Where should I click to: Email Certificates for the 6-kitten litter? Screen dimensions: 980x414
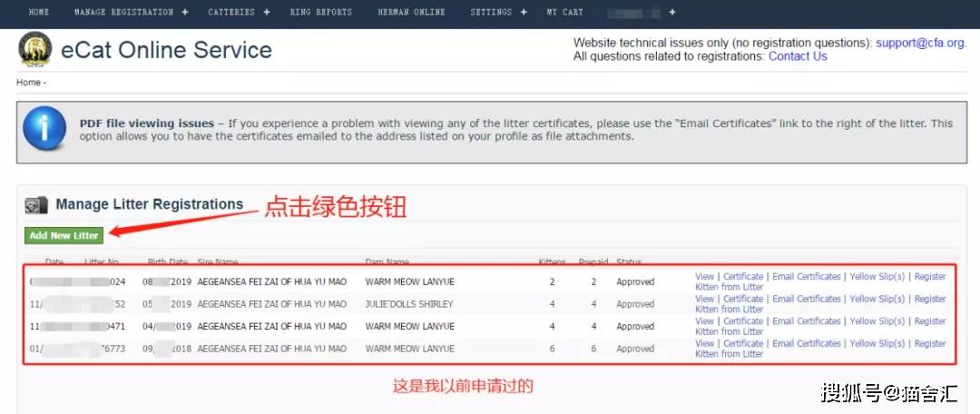[x=807, y=343]
